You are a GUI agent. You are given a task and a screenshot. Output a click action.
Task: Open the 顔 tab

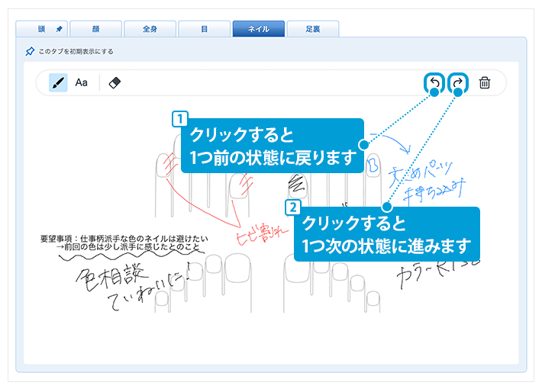coord(95,29)
